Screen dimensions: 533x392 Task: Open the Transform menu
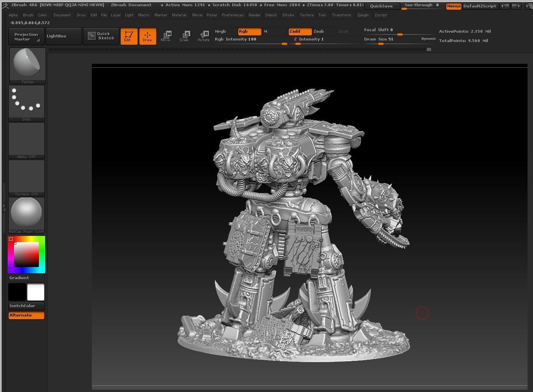tap(342, 15)
